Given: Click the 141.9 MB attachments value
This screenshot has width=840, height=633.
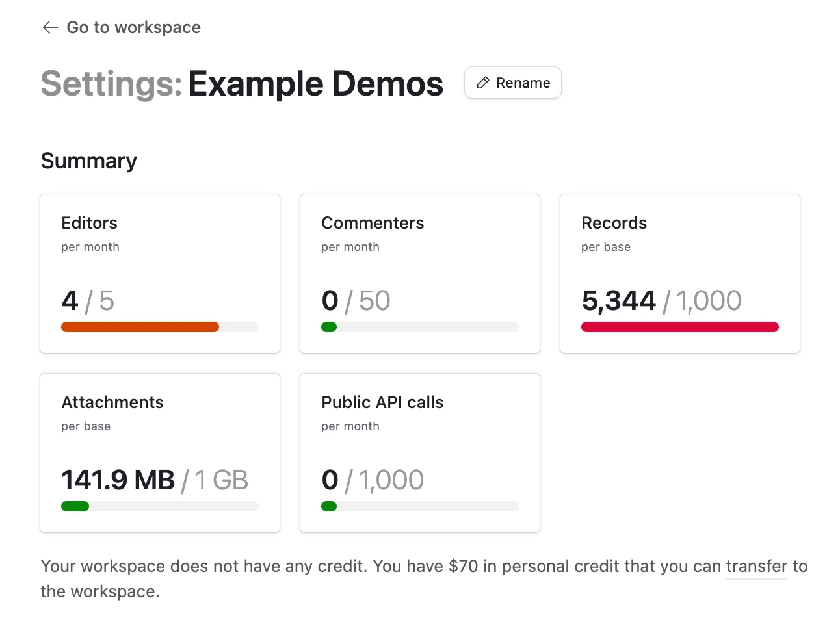Looking at the screenshot, I should click(118, 480).
